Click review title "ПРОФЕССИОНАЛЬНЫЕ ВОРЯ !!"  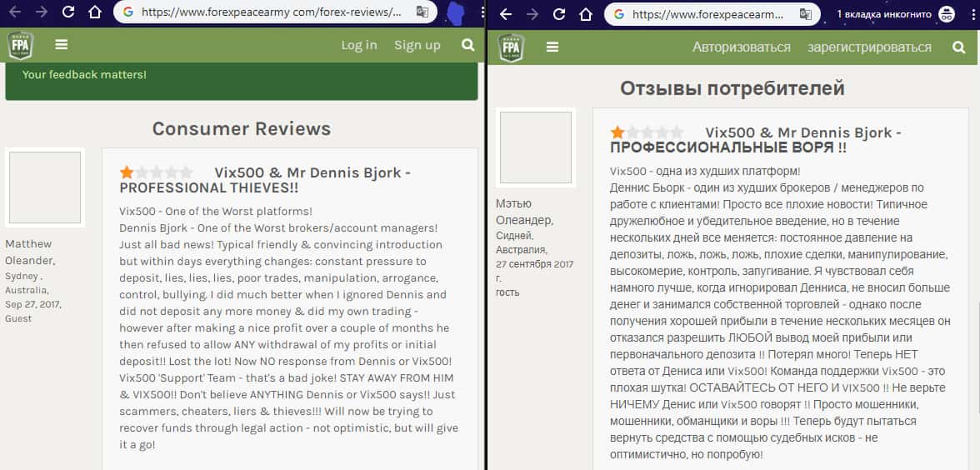728,148
